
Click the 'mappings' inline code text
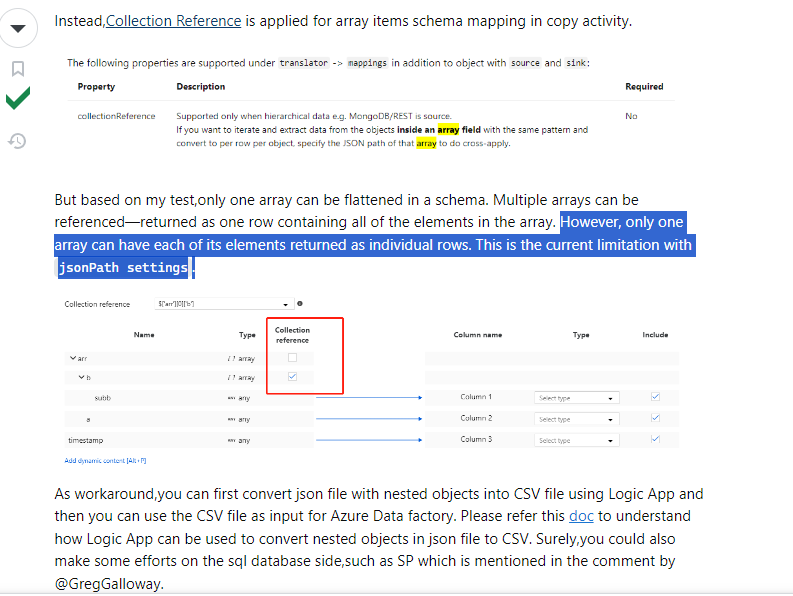click(367, 63)
